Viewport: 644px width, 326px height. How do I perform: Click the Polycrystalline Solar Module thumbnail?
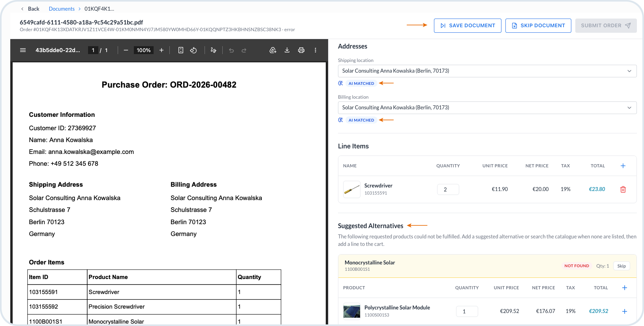click(x=351, y=311)
